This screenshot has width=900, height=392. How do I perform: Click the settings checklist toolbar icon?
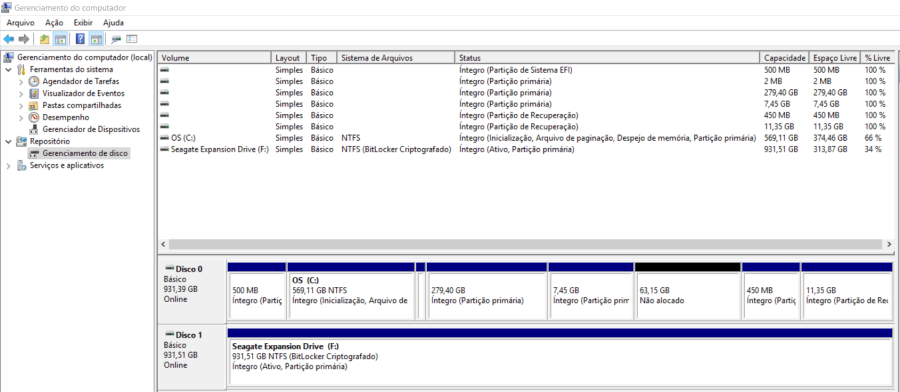pyautogui.click(x=132, y=39)
